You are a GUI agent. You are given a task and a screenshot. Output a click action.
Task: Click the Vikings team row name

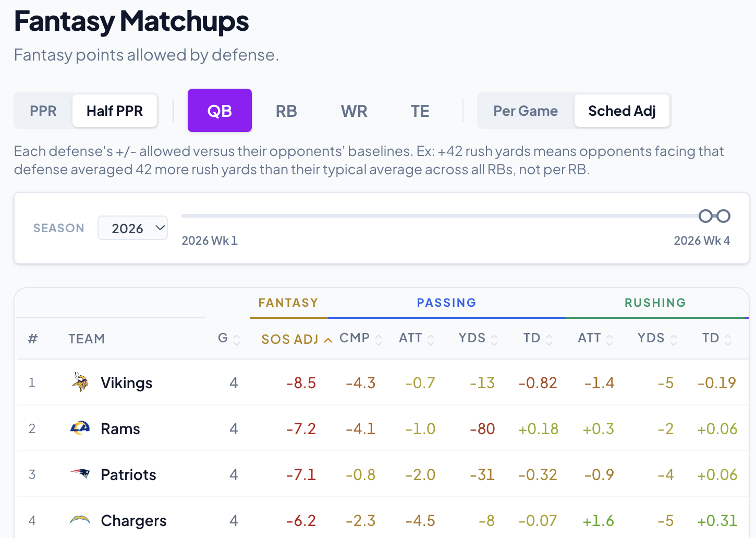(127, 383)
